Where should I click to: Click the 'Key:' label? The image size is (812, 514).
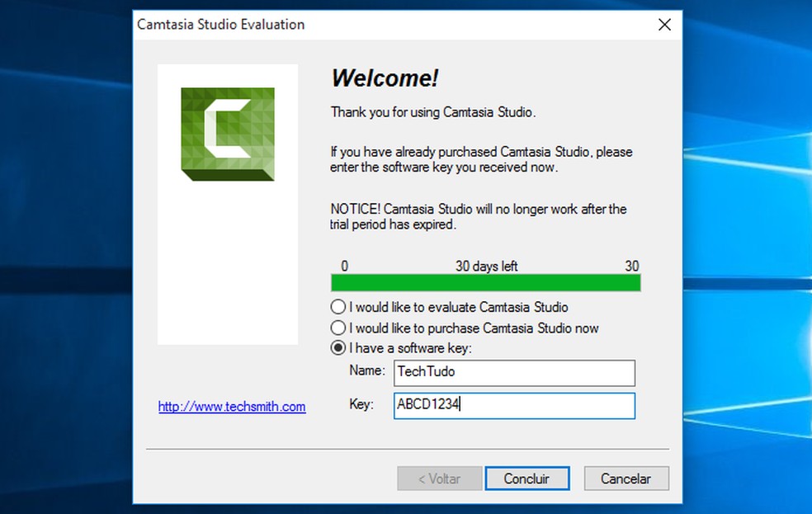click(361, 403)
